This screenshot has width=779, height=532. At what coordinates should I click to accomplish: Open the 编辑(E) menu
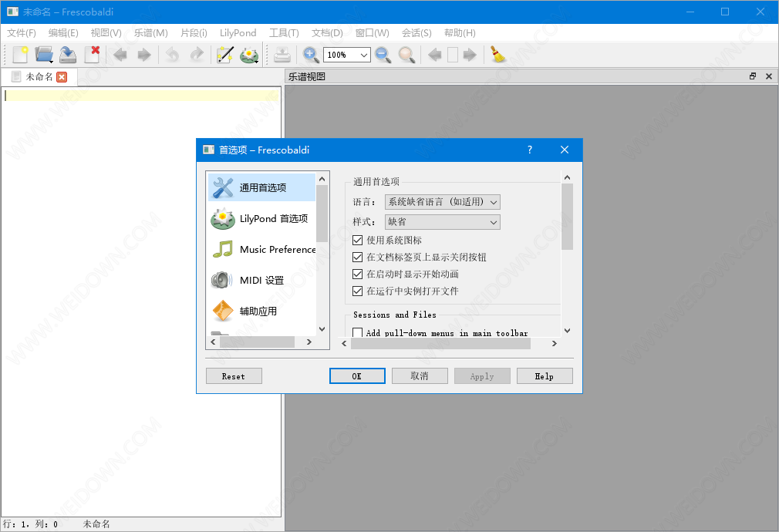[63, 33]
